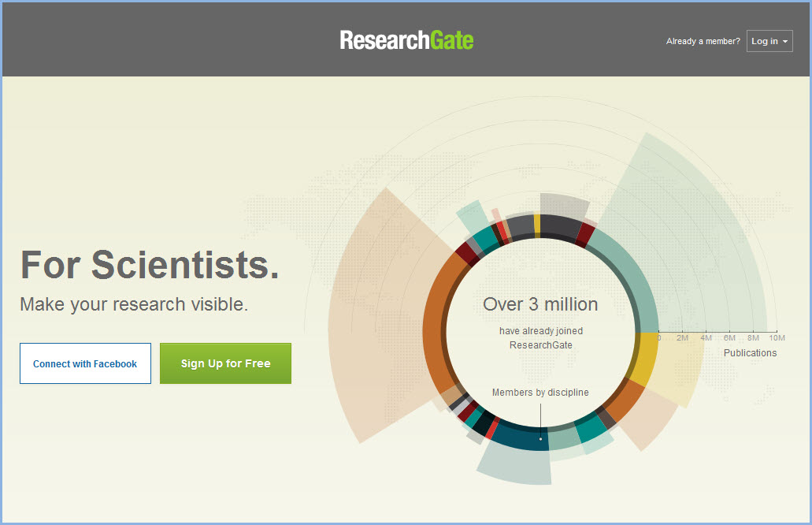Viewport: 812px width, 525px height.
Task: Click the 'Over 3 million' text in the chart center
Action: pyautogui.click(x=540, y=304)
